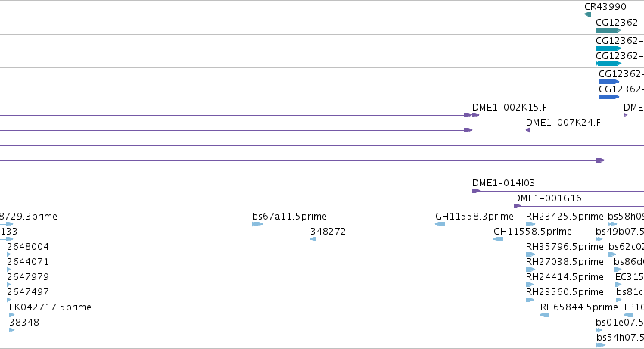
Task: Click the blue arrow left of GH11558.5prime
Action: [498, 239]
